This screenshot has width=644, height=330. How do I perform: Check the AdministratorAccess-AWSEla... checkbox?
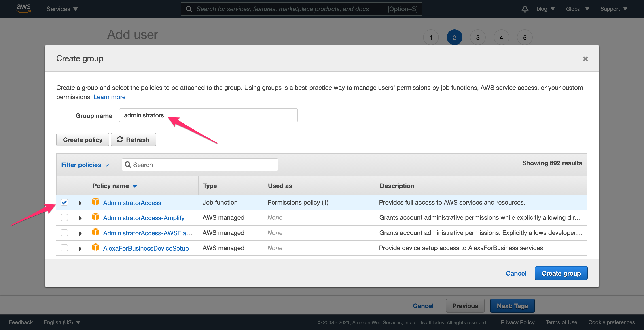64,233
